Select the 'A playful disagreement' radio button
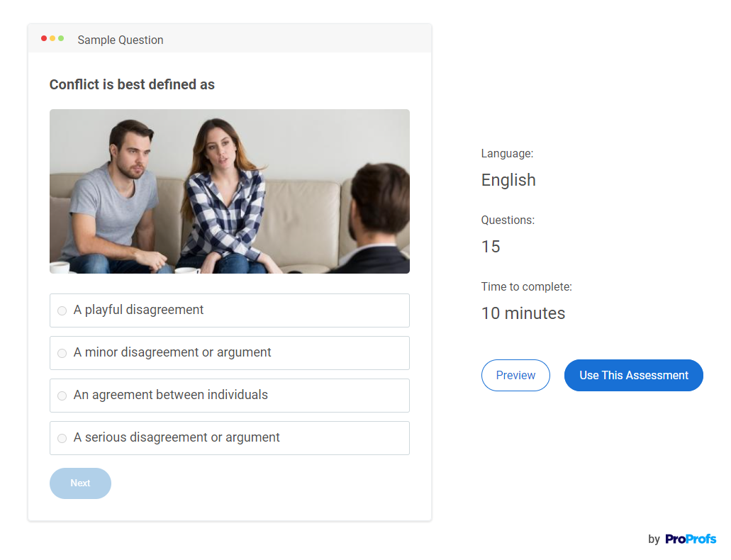Viewport: 731px width, 560px height. tap(62, 310)
